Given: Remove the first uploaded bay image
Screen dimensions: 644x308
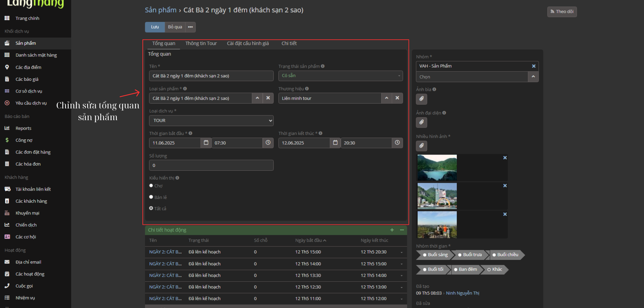Looking at the screenshot, I should 505,158.
